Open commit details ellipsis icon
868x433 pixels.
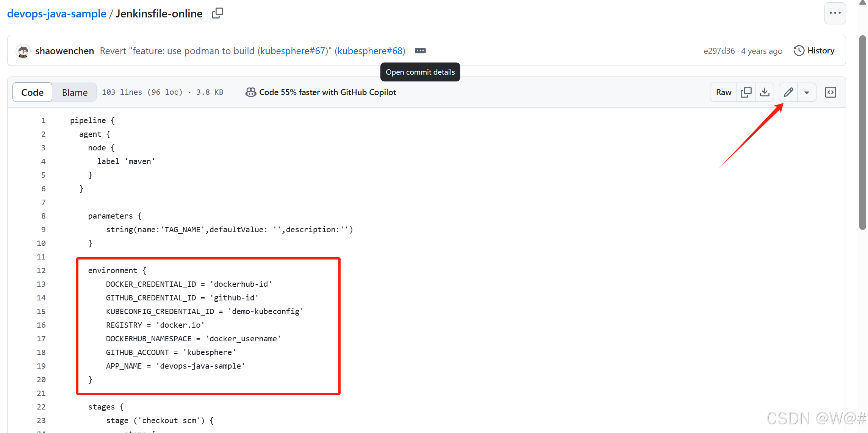420,51
